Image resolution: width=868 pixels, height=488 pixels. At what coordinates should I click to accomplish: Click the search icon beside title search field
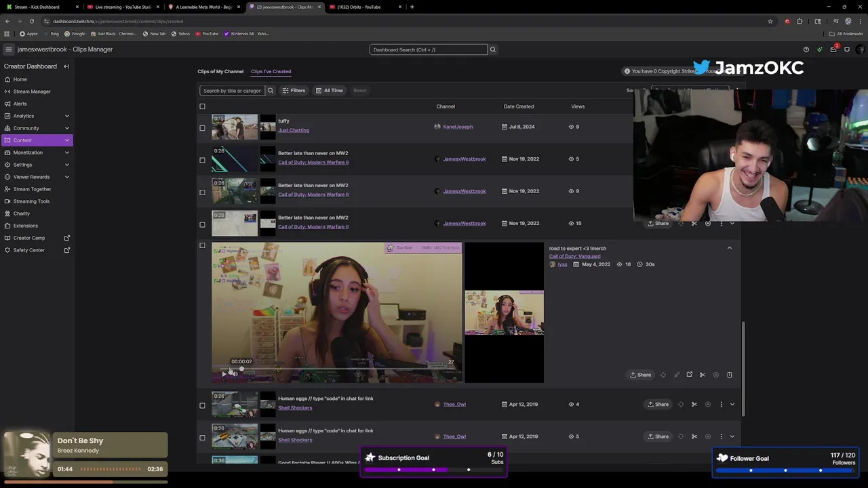coord(271,91)
